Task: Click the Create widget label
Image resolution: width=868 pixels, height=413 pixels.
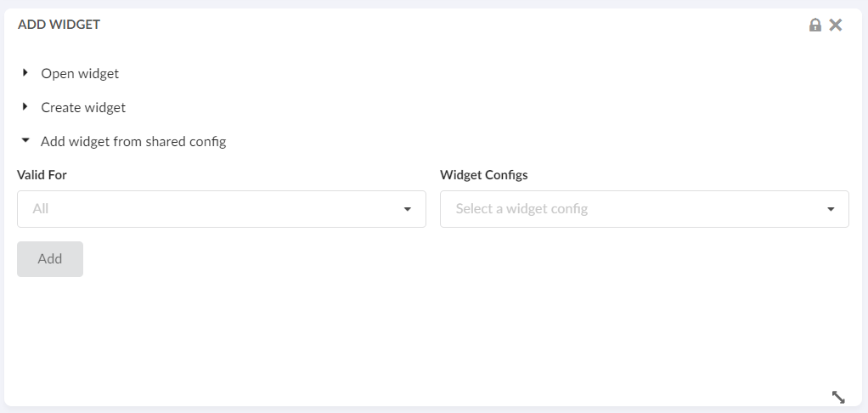Action: [83, 108]
